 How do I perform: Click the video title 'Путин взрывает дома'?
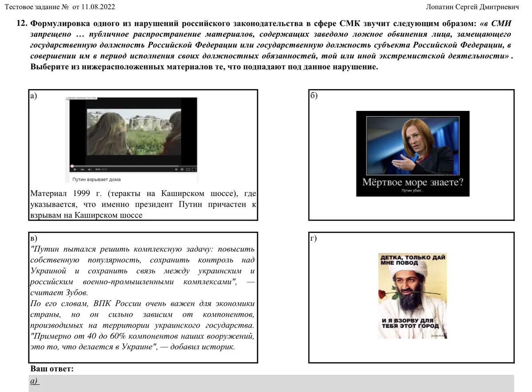click(96, 180)
